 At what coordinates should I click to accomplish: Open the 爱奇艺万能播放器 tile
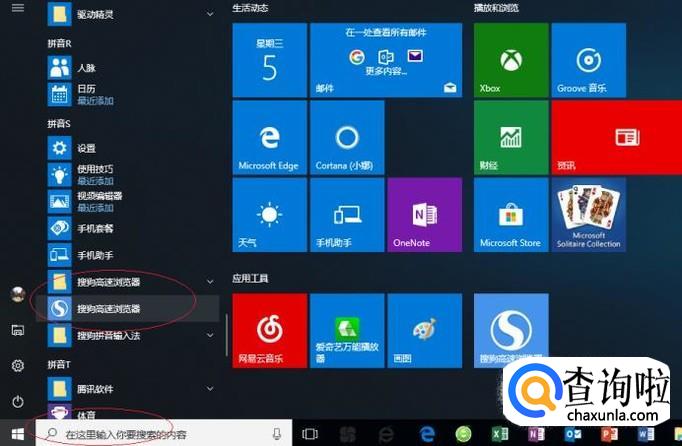[x=347, y=331]
